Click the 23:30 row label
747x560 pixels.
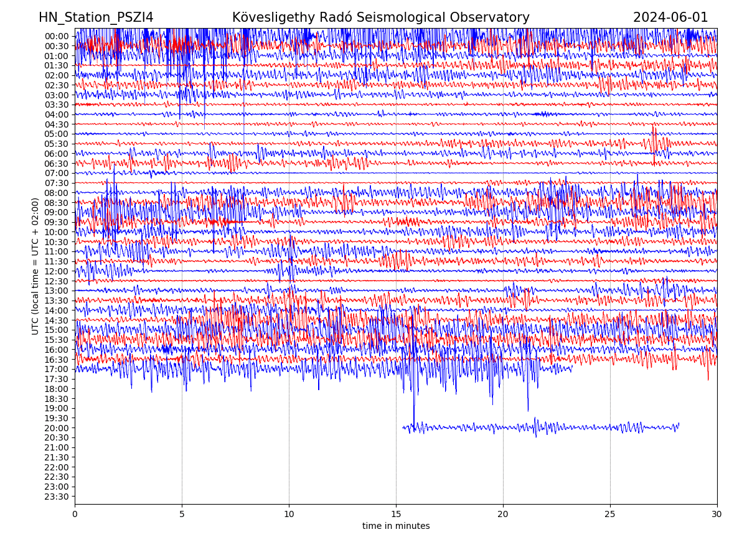pos(56,497)
